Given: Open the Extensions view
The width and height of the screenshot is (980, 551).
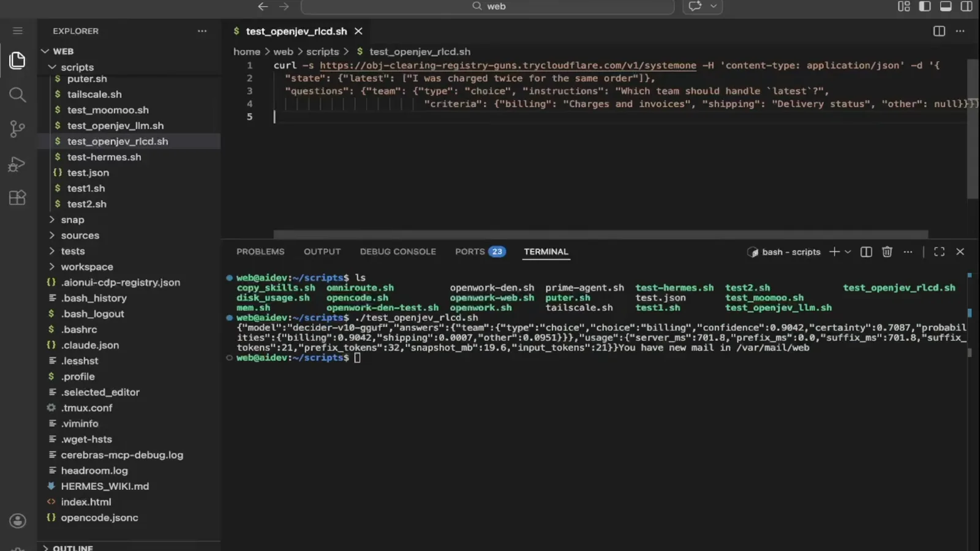Looking at the screenshot, I should (17, 198).
